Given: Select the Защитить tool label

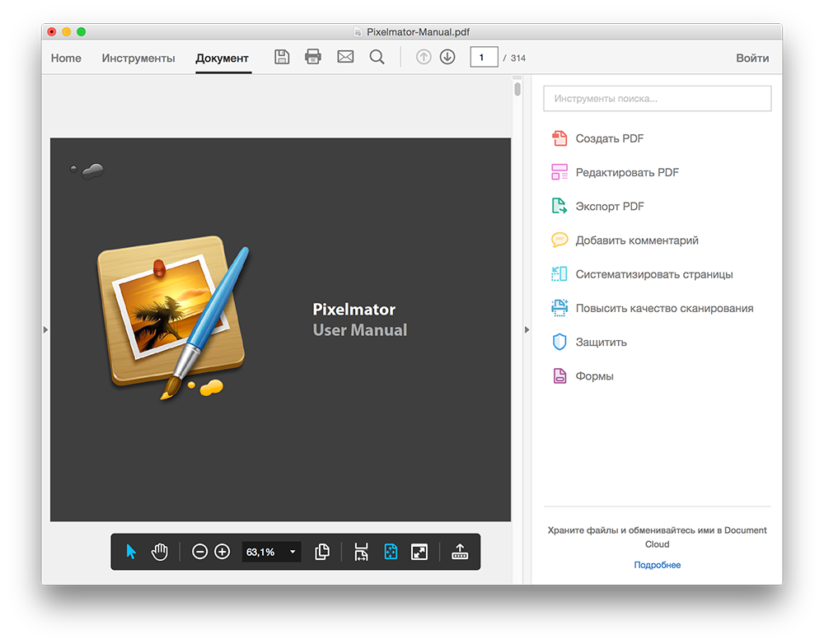Looking at the screenshot, I should pos(602,343).
